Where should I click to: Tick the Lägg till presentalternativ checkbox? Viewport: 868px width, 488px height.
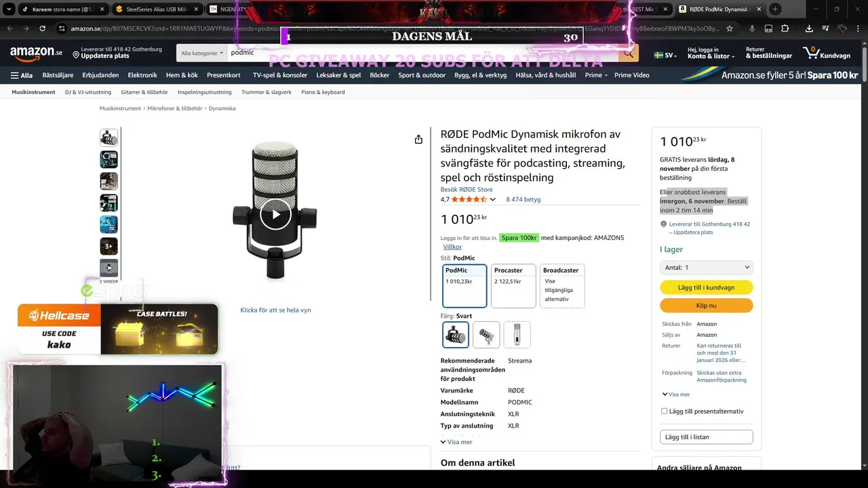(664, 411)
